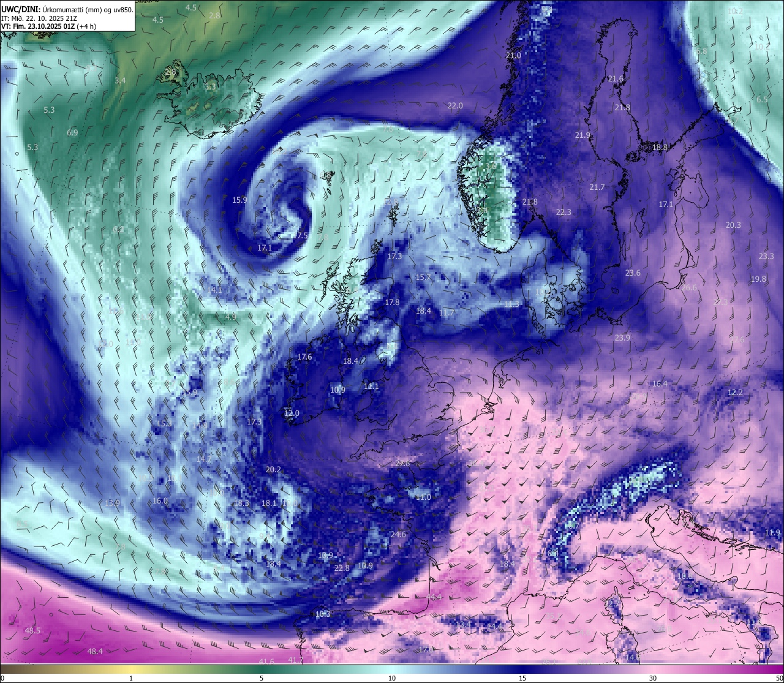Image resolution: width=784 pixels, height=683 pixels.
Task: Click the 12.0 value over Ireland
Action: 292,413
